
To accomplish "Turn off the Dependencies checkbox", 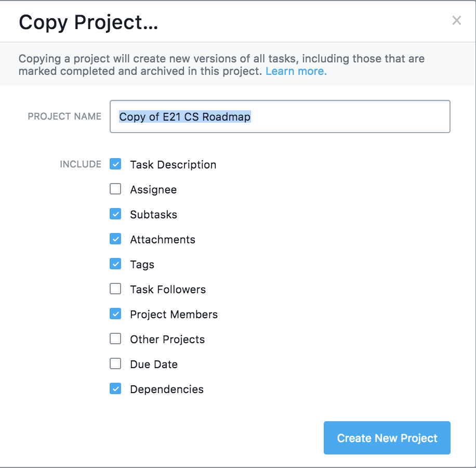I will (x=115, y=389).
